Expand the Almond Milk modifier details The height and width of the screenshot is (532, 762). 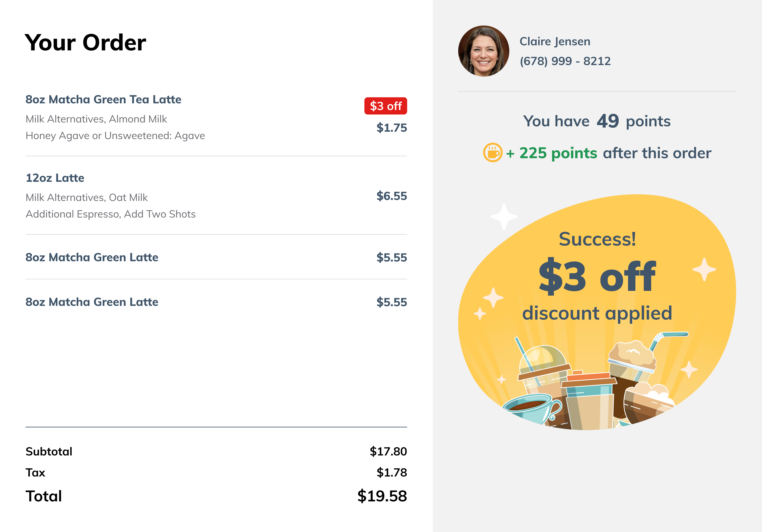tap(97, 119)
